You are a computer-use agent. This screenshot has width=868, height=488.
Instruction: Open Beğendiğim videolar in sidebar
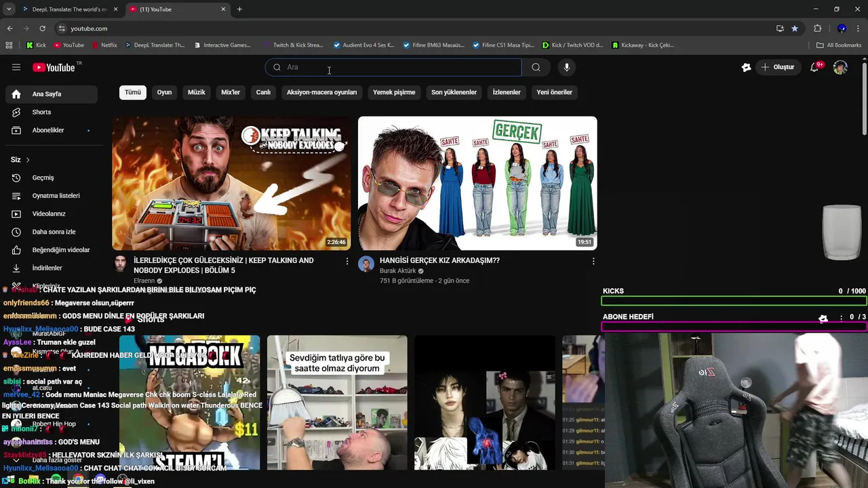(51, 250)
